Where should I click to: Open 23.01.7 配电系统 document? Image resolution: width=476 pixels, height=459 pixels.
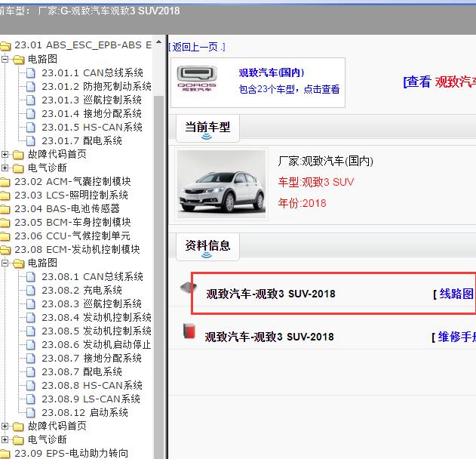(81, 140)
